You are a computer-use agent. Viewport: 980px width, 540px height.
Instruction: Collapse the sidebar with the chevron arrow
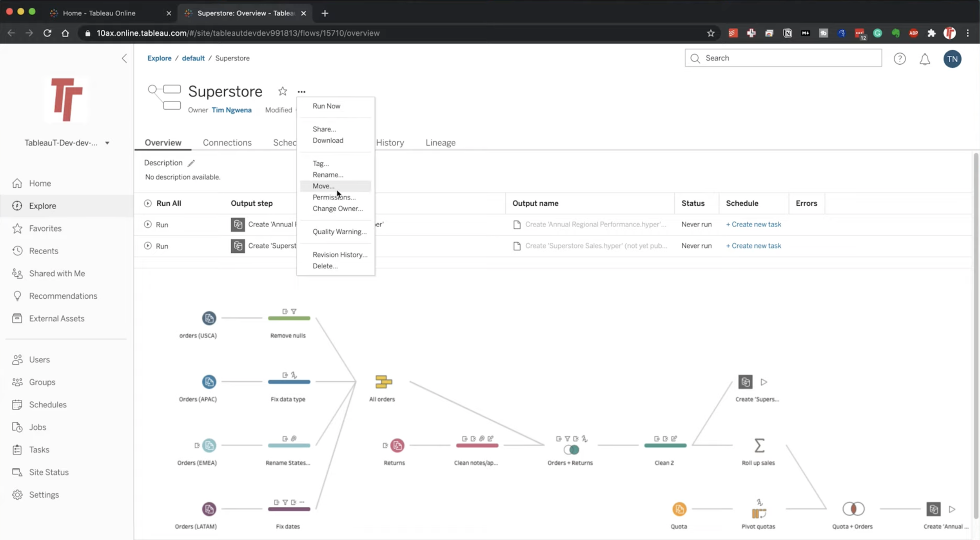pos(124,58)
